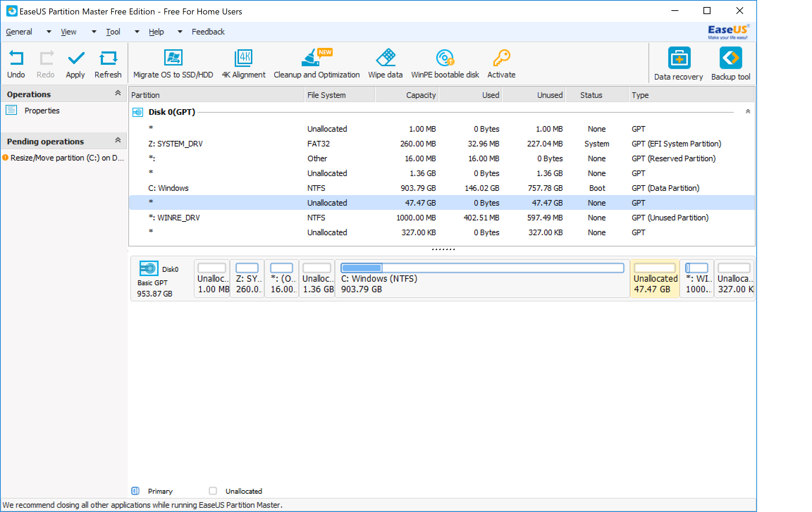Click the Activate key icon
812x512 pixels.
pyautogui.click(x=501, y=58)
